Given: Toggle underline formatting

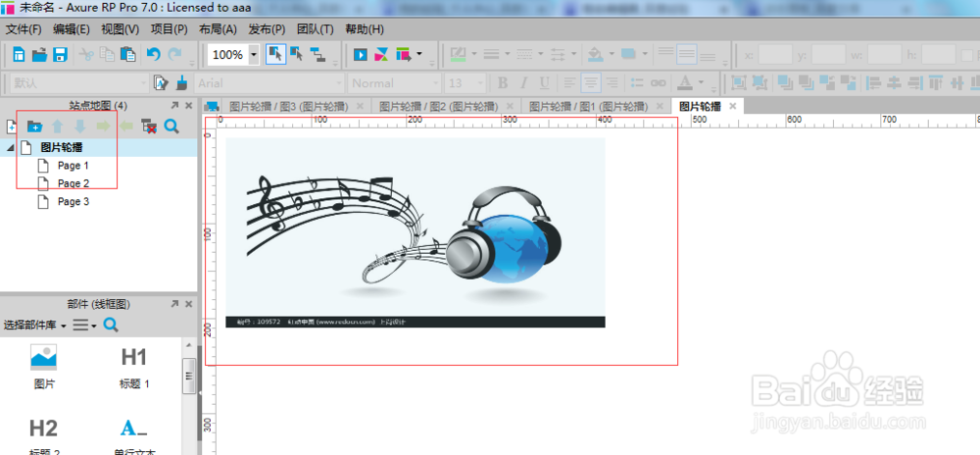Looking at the screenshot, I should click(x=544, y=82).
